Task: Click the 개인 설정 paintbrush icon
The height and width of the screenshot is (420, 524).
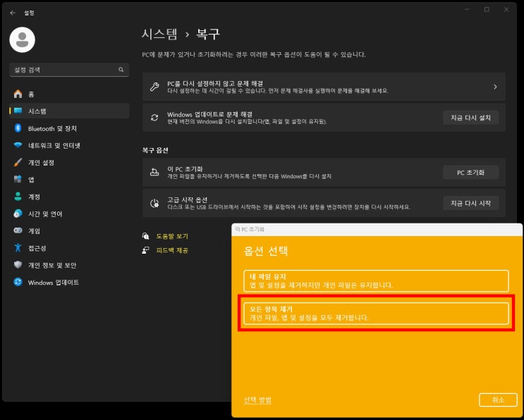Action: coord(18,162)
